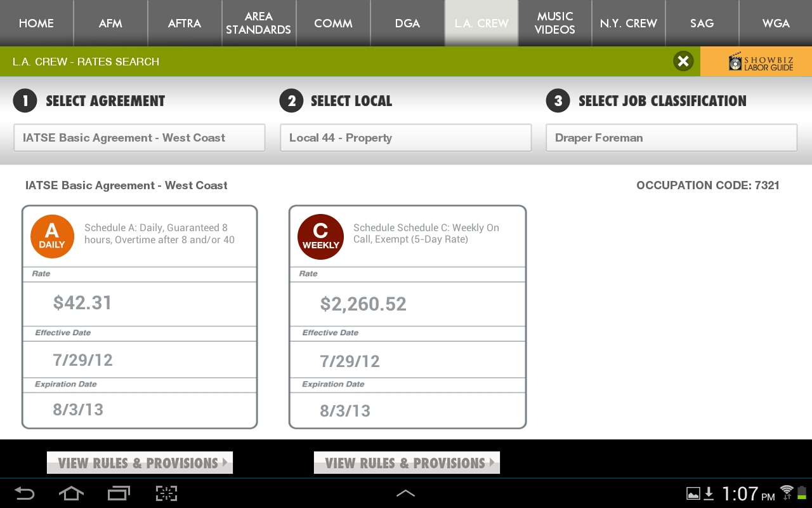Open the WGA tab
Viewport: 812px width, 508px height.
[776, 23]
